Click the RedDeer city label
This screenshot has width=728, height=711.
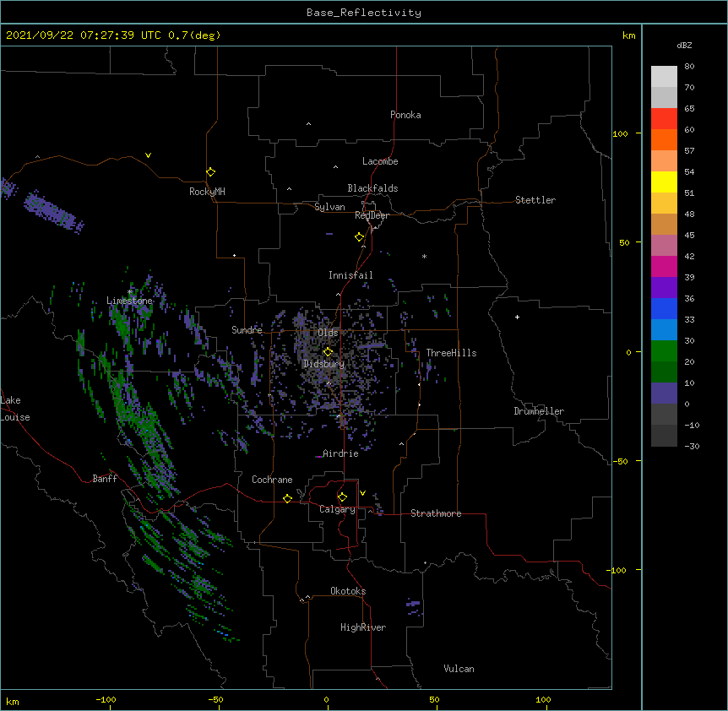[372, 215]
